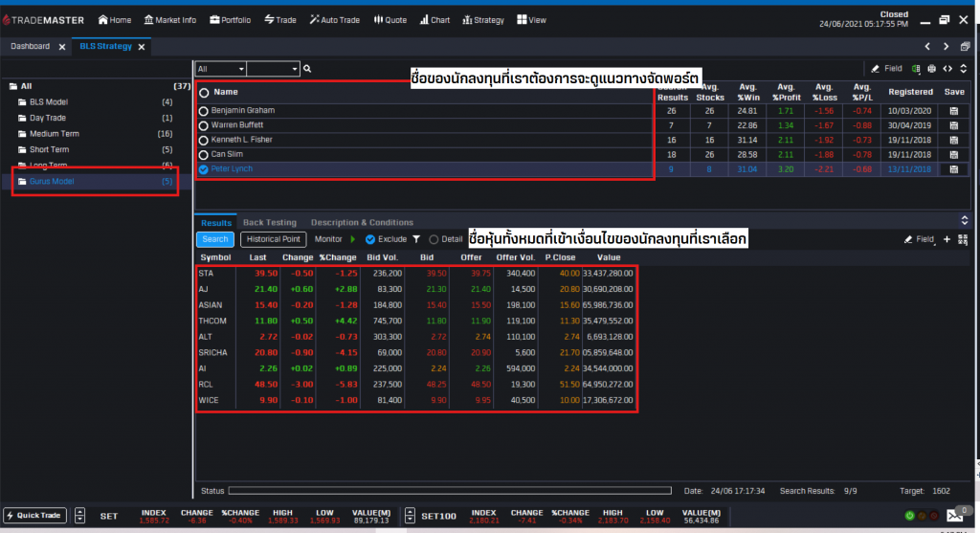The image size is (980, 533).
Task: Click the strategy search magnifier icon
Action: [307, 69]
